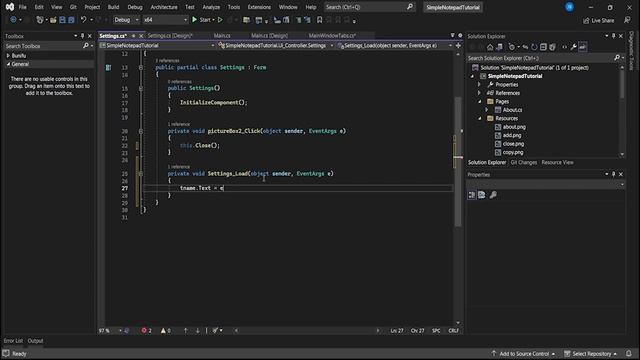The height and width of the screenshot is (360, 640).
Task: Open the Build menu
Action: [113, 7]
